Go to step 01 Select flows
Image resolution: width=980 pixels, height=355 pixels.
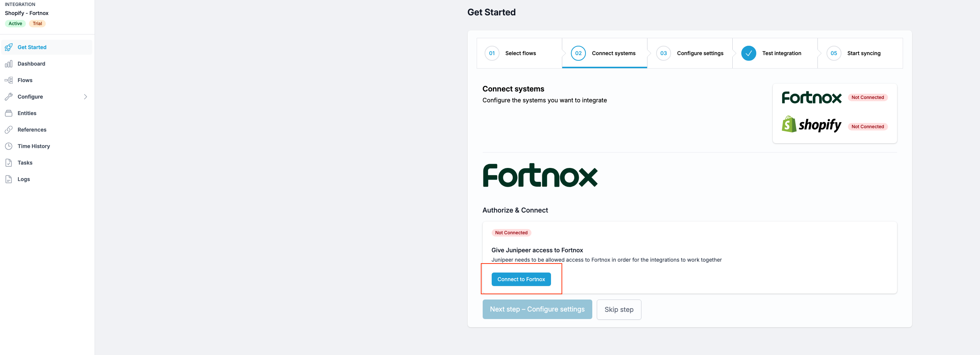(519, 53)
